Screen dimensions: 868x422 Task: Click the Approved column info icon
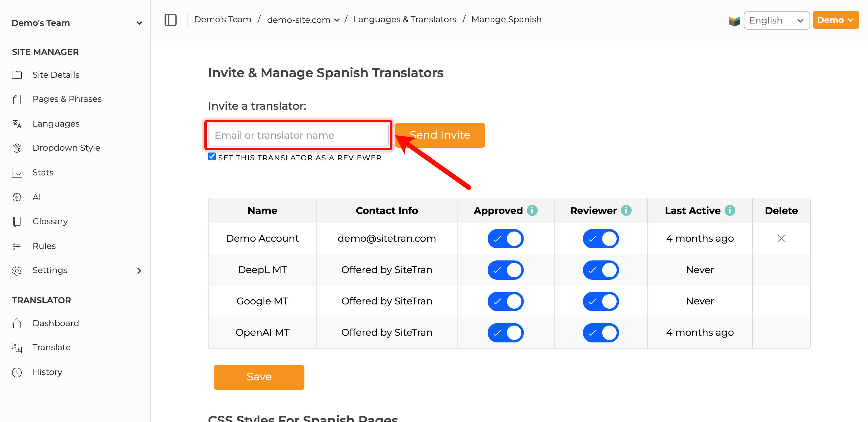click(x=532, y=210)
